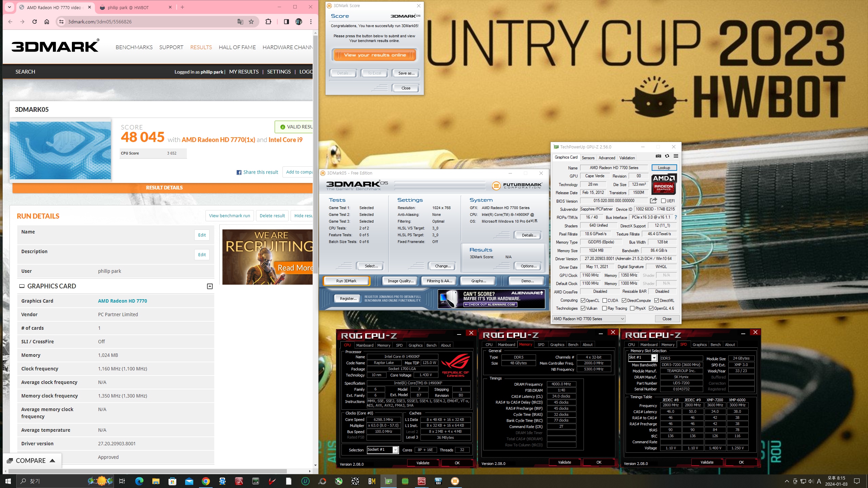This screenshot has height=488, width=868.
Task: Open File Explorer from taskbar
Action: click(156, 481)
